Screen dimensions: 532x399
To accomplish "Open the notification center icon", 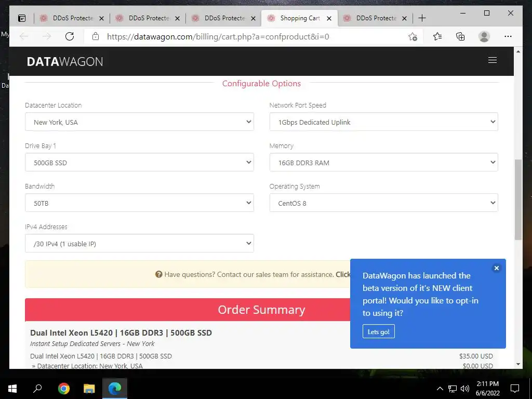I will (x=515, y=389).
